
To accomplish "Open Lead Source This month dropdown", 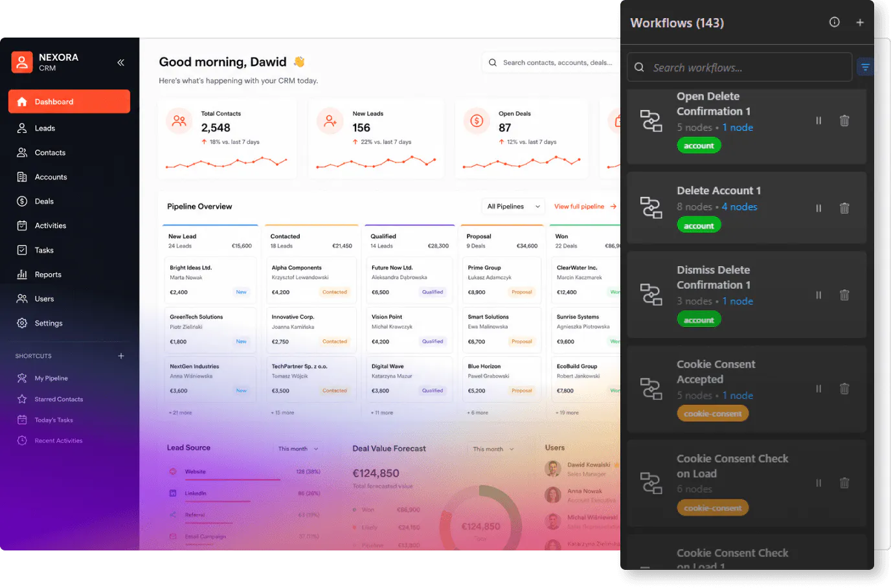I will point(299,449).
